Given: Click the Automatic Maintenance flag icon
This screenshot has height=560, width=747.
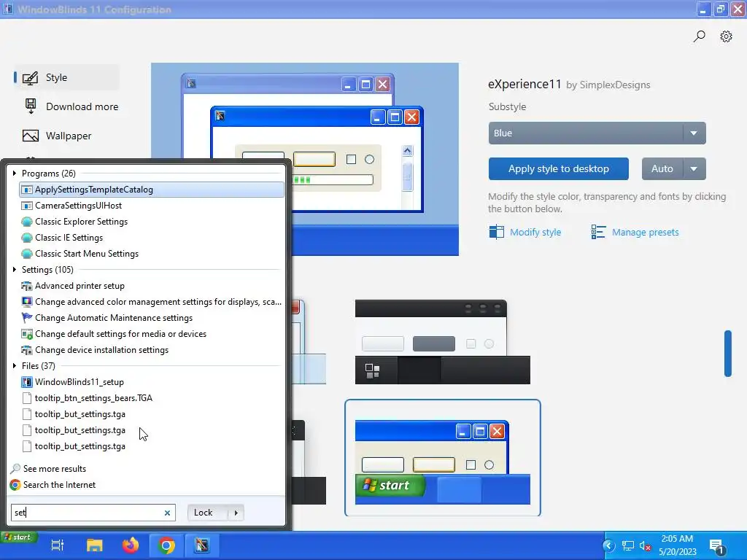Looking at the screenshot, I should [27, 318].
